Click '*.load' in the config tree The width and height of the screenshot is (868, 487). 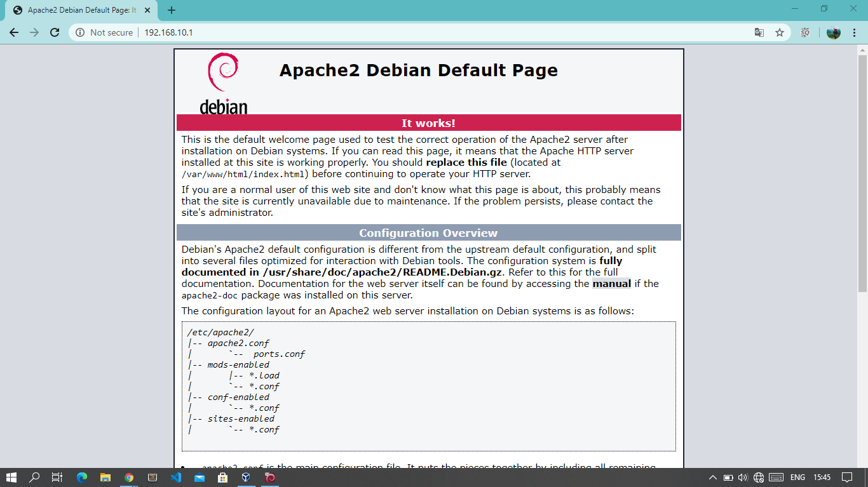pyautogui.click(x=264, y=375)
